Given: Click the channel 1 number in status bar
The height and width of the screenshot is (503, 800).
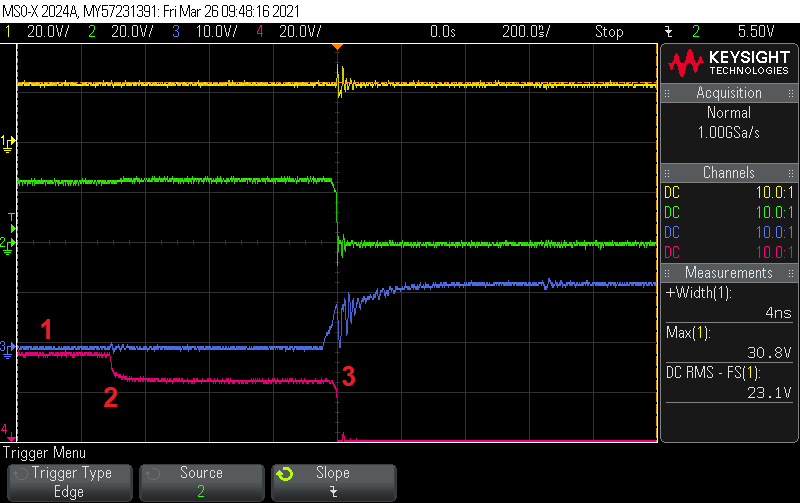Looking at the screenshot, I should point(8,32).
